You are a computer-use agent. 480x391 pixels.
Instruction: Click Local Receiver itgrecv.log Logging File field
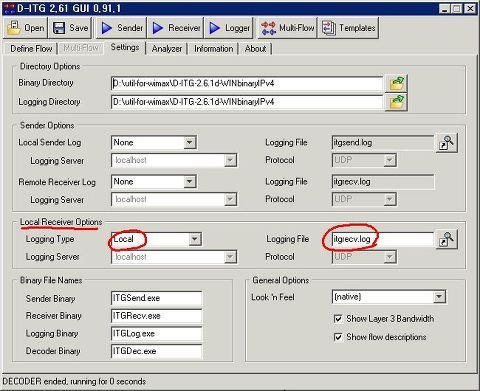(x=383, y=239)
